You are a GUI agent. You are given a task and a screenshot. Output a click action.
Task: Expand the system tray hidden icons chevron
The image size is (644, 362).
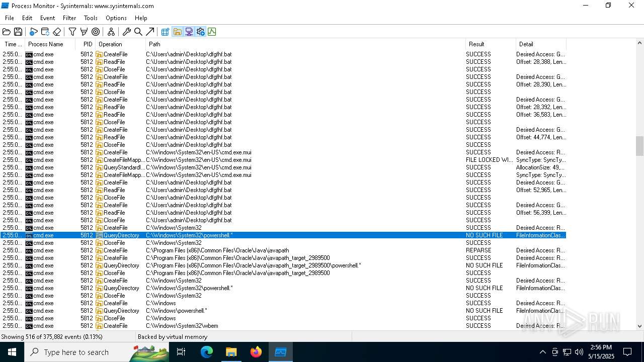point(542,352)
